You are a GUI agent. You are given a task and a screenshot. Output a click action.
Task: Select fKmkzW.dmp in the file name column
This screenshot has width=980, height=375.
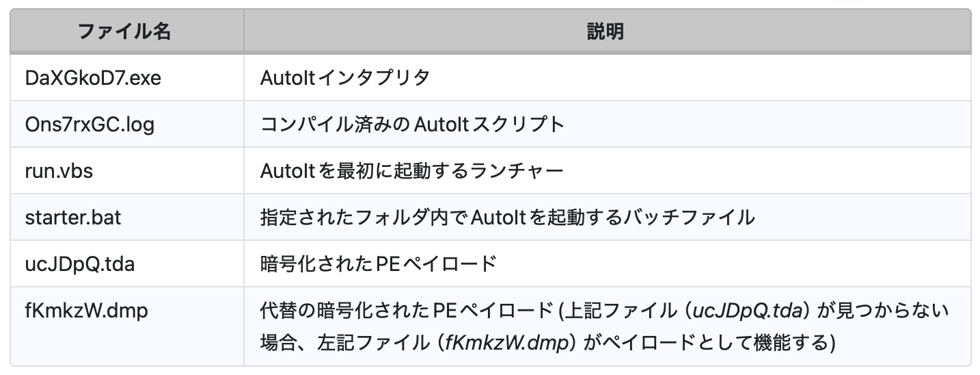pyautogui.click(x=86, y=310)
